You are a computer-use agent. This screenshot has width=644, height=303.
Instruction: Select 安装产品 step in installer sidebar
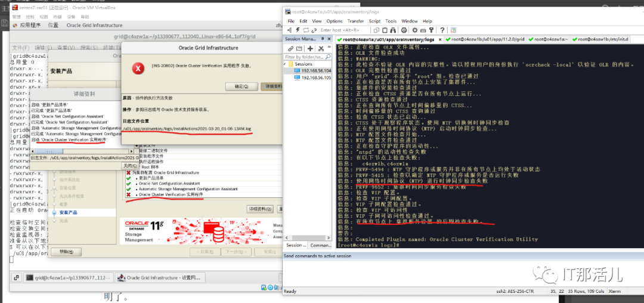68,213
